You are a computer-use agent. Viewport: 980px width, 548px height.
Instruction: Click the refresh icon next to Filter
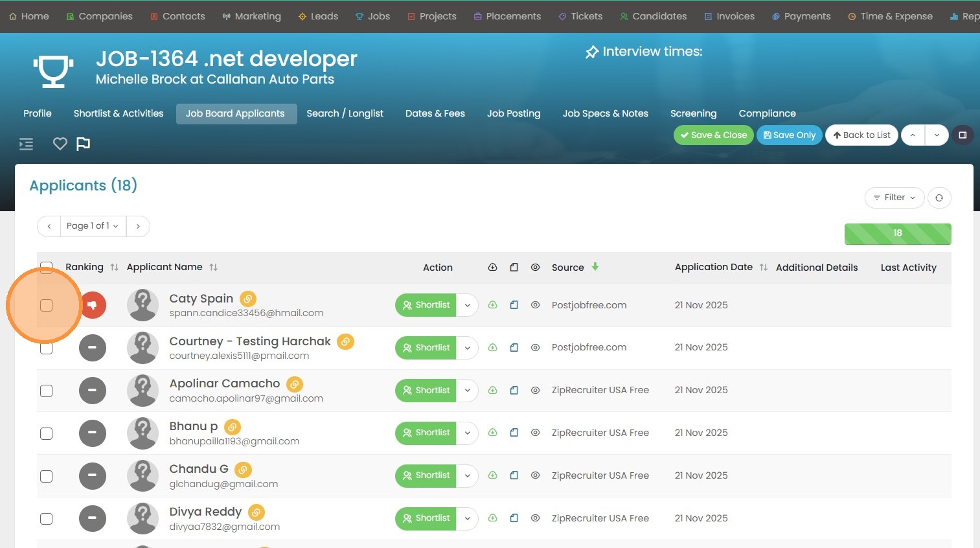[939, 198]
